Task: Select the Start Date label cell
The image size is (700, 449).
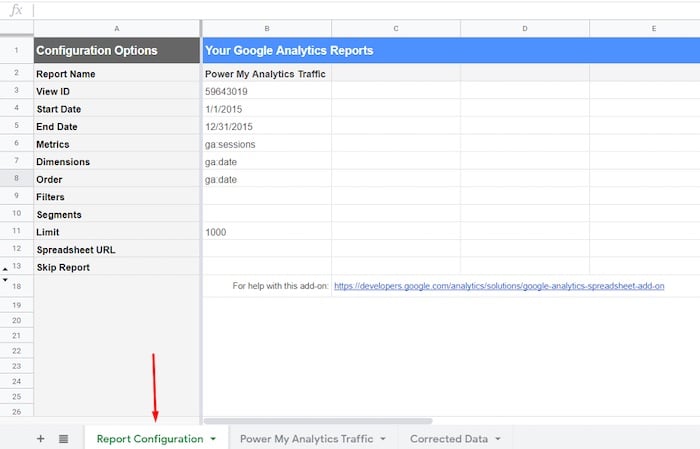Action: [117, 109]
